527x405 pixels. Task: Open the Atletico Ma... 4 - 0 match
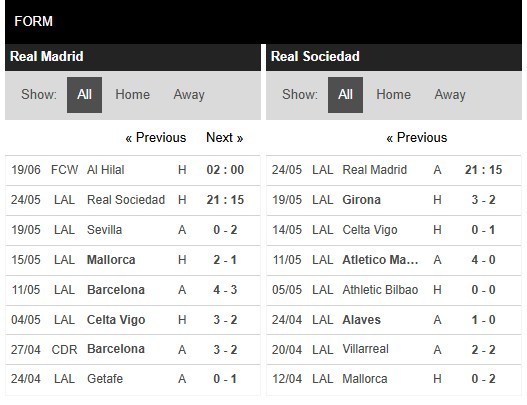coord(394,260)
